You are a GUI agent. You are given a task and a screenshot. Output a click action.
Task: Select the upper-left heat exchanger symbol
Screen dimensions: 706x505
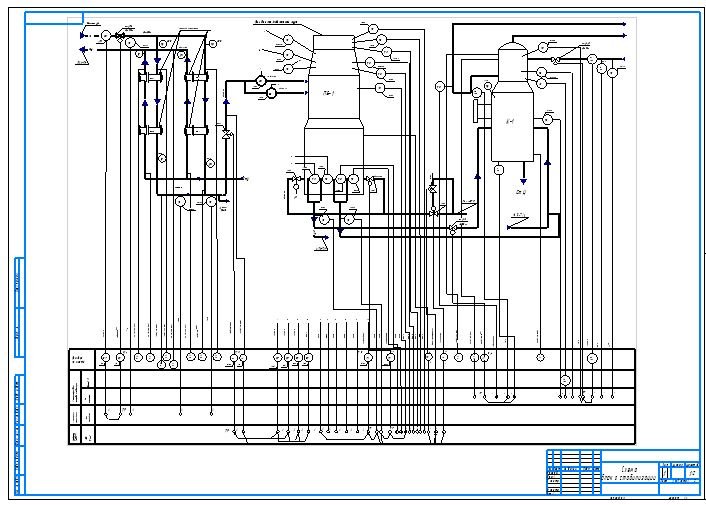(150, 77)
